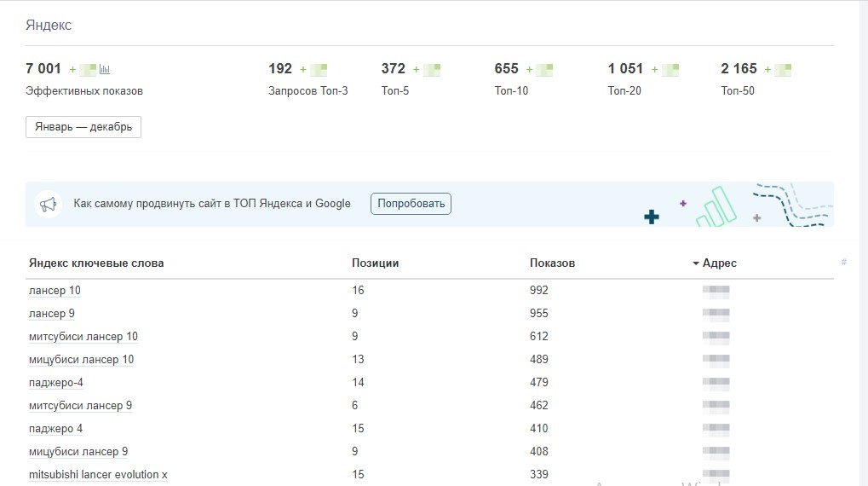Open the 2 165 Топ-50 statistic
Image resolution: width=868 pixels, height=486 pixels.
(x=739, y=69)
